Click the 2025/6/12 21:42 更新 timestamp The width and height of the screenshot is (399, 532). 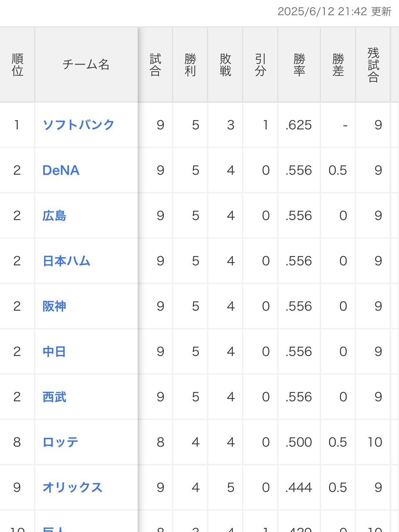[335, 11]
